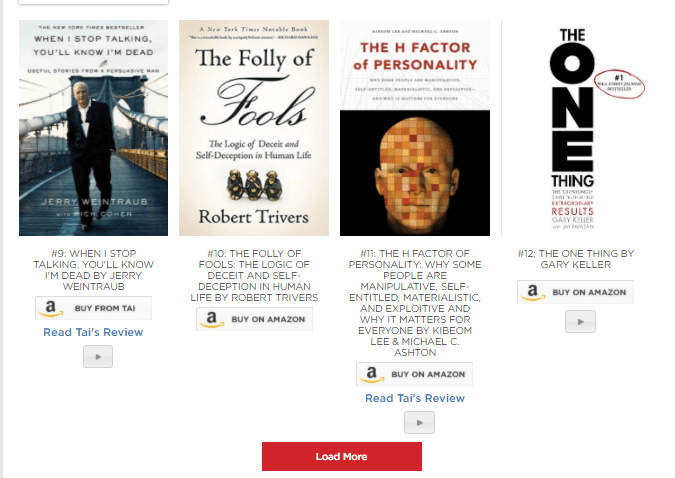The height and width of the screenshot is (478, 675).
Task: Read Tai's Review for The H Factor
Action: (415, 398)
